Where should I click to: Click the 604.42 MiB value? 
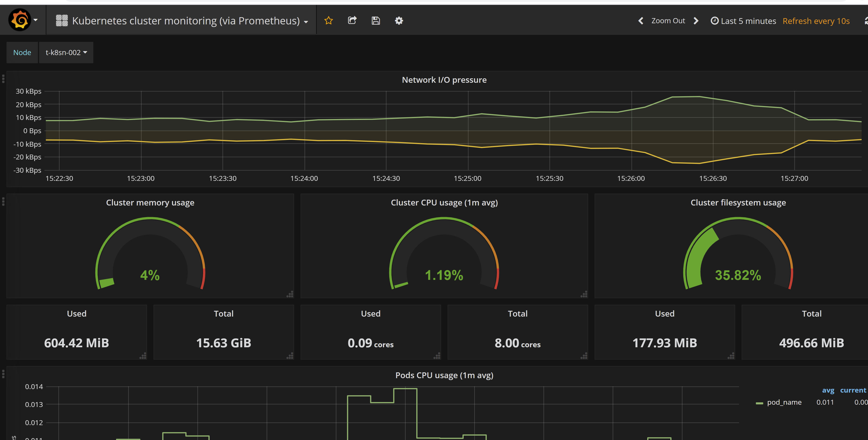[x=77, y=343]
